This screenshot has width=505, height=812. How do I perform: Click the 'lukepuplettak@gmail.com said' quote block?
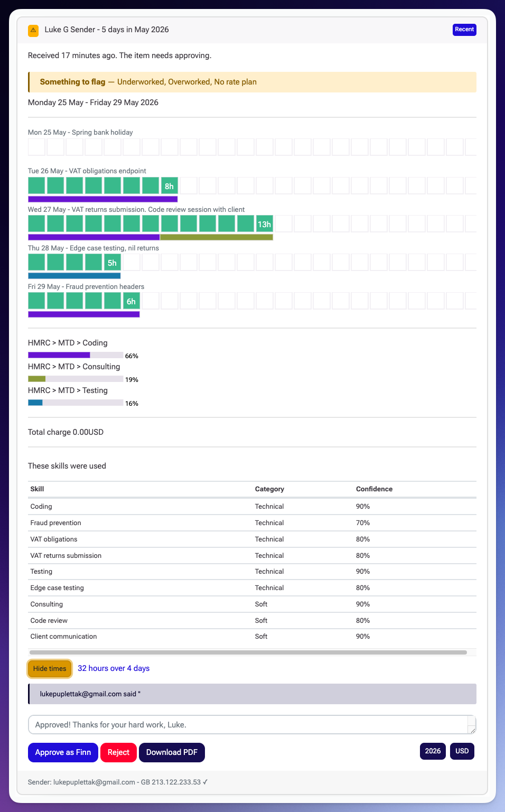point(252,694)
